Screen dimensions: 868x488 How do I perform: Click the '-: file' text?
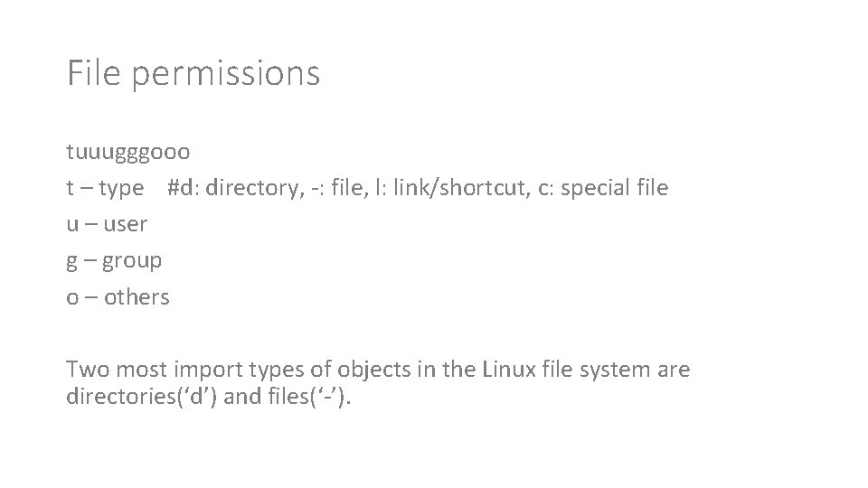(x=340, y=188)
